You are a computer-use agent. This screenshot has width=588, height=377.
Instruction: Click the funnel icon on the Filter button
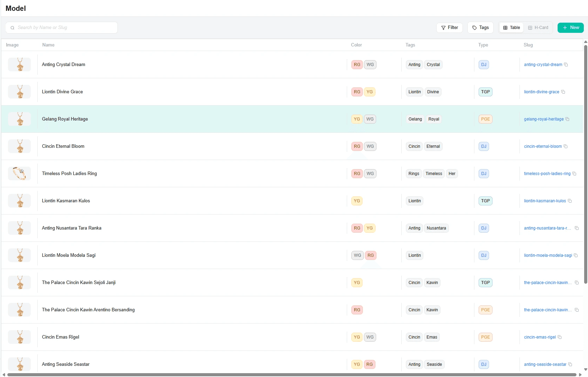(x=443, y=28)
